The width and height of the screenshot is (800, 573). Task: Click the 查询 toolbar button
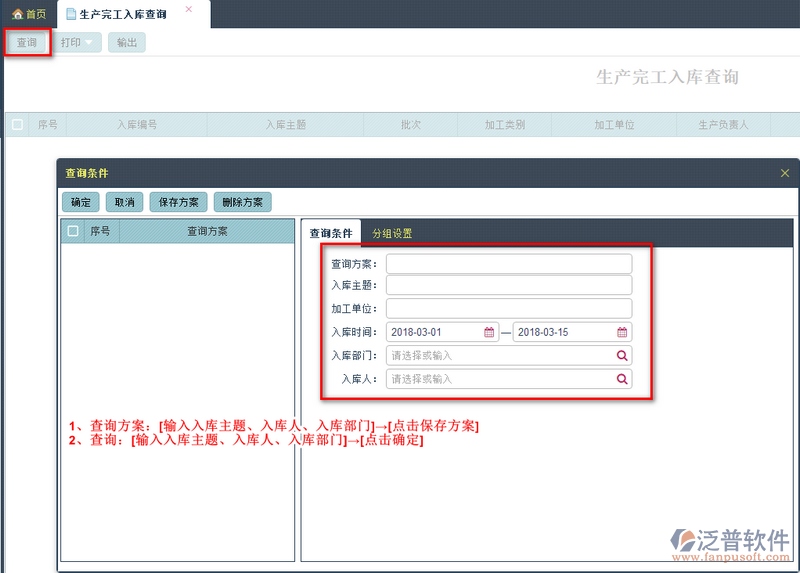pyautogui.click(x=27, y=42)
